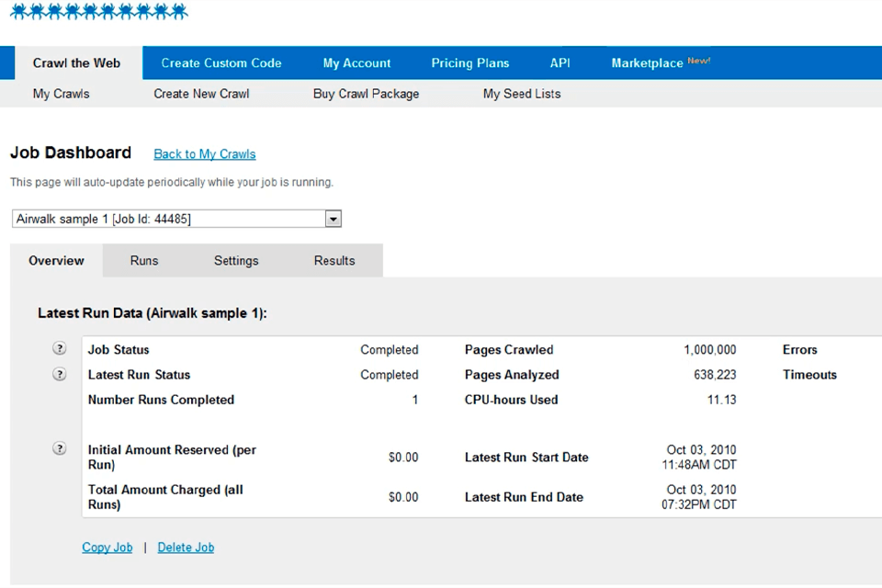Open the Settings tab
This screenshot has width=882, height=588.
click(236, 261)
